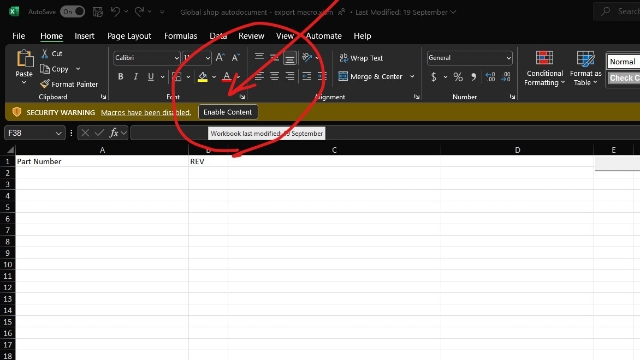Click the Insert Function fx icon
Image resolution: width=640 pixels, height=360 pixels.
pyautogui.click(x=114, y=133)
